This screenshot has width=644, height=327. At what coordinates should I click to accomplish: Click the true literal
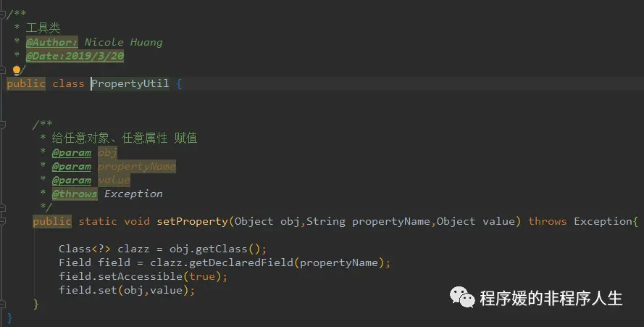click(201, 276)
